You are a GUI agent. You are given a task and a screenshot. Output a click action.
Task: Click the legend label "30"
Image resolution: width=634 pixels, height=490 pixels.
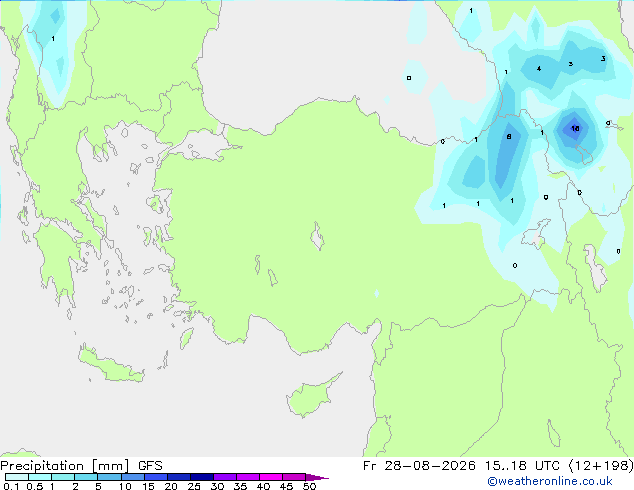coord(217,486)
